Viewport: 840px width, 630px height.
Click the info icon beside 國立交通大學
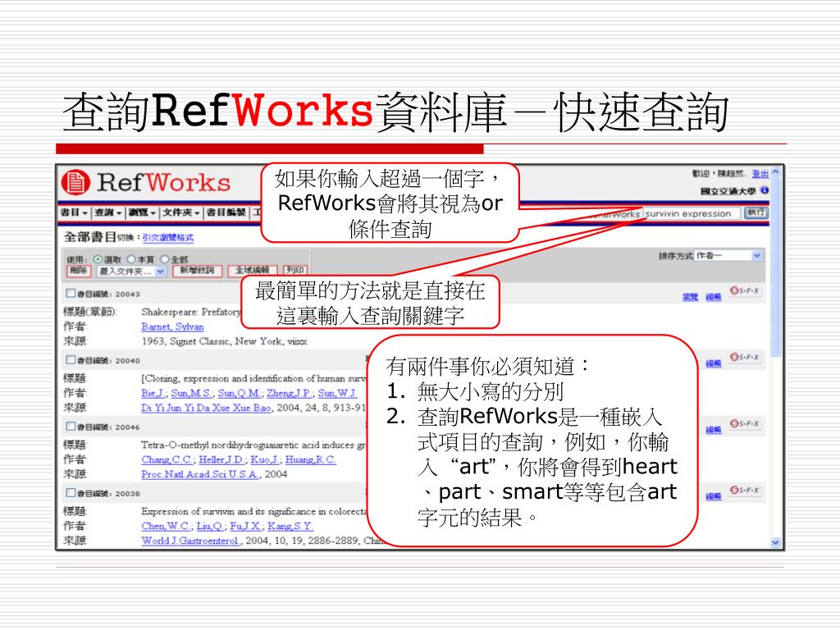coord(765,190)
